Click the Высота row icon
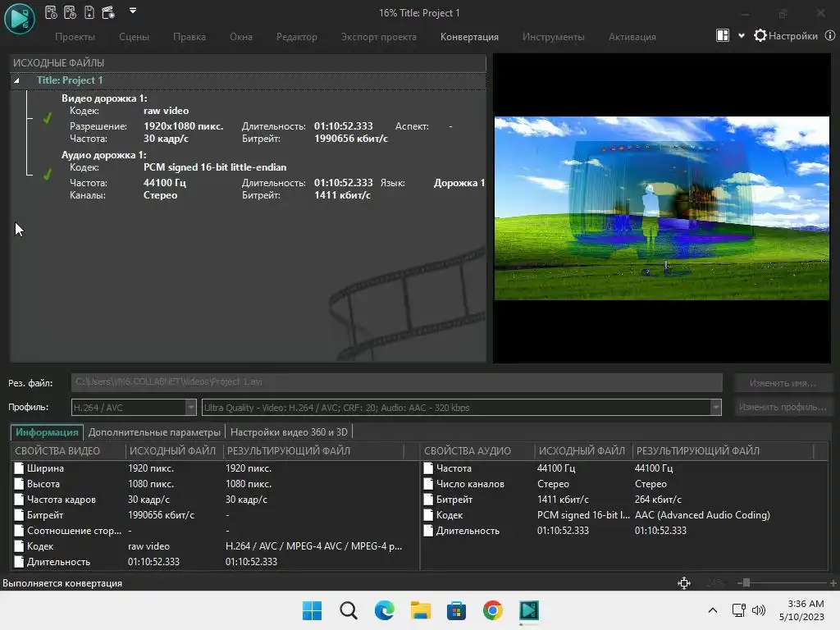 click(x=19, y=484)
